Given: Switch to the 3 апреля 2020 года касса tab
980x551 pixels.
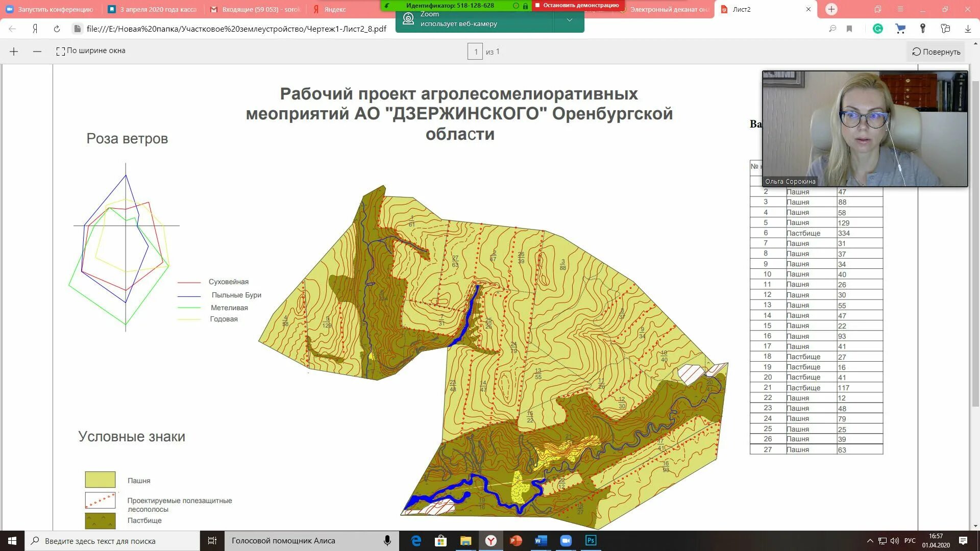Looking at the screenshot, I should coord(153,9).
